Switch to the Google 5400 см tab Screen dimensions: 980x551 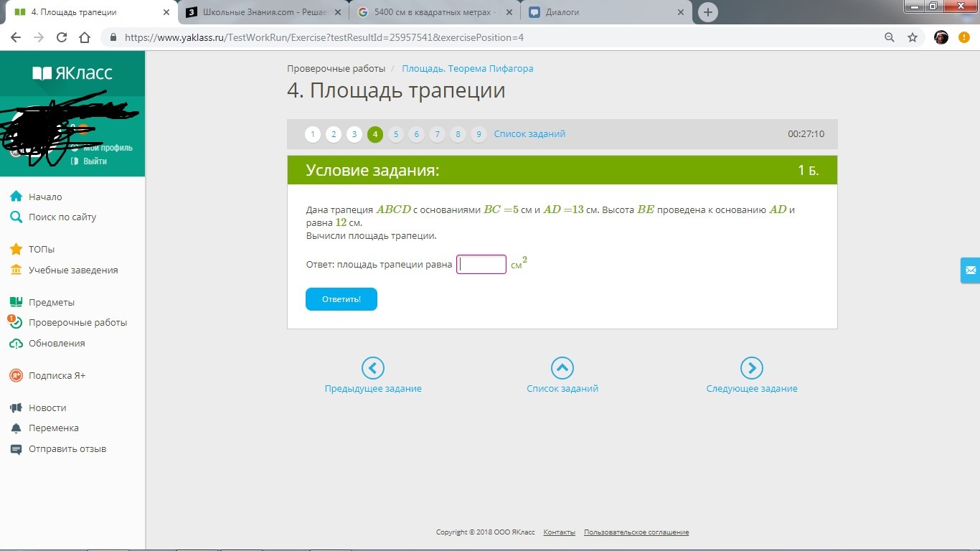(435, 12)
